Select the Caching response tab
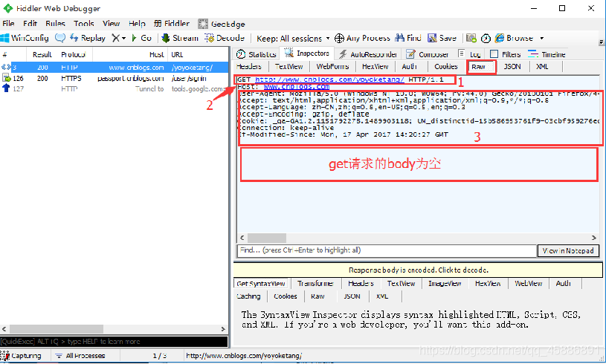This screenshot has width=606, height=364. 248,296
